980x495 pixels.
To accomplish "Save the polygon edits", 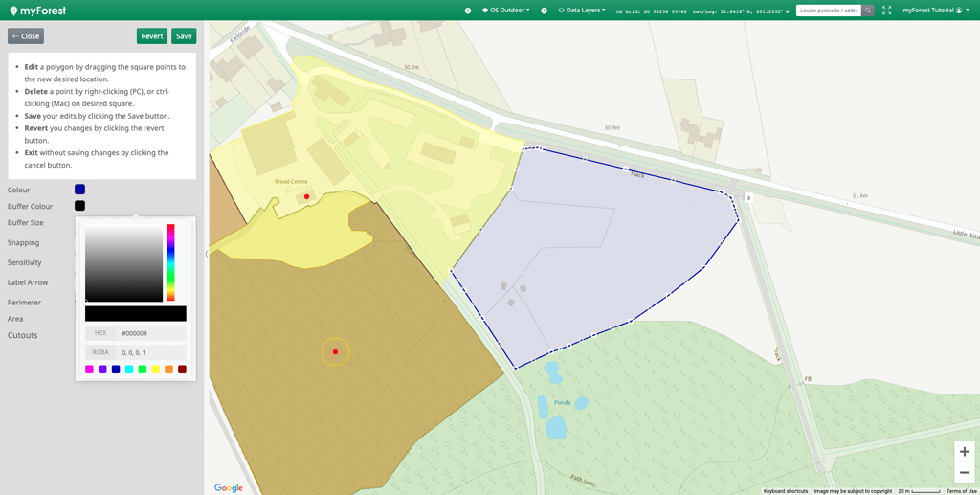I will pyautogui.click(x=184, y=36).
